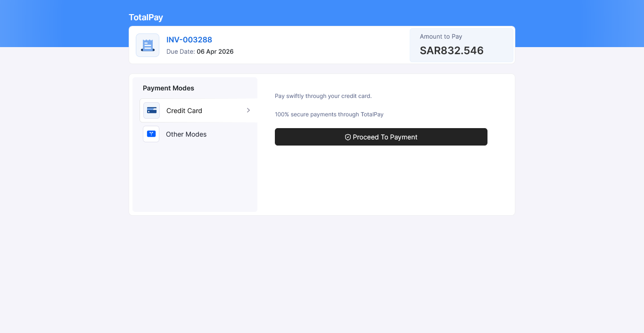This screenshot has width=644, height=333.
Task: Click the due date 06 Apr 2026
Action: (215, 51)
